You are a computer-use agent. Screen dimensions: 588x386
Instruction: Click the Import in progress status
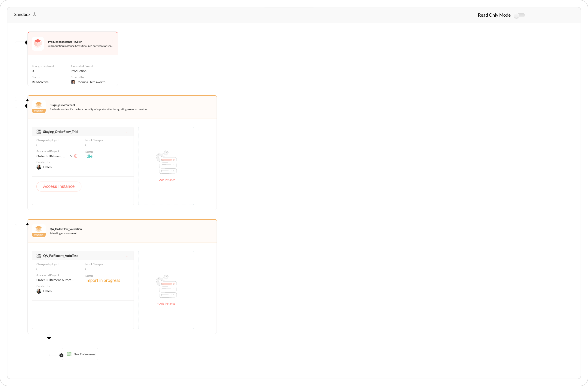[x=102, y=280]
